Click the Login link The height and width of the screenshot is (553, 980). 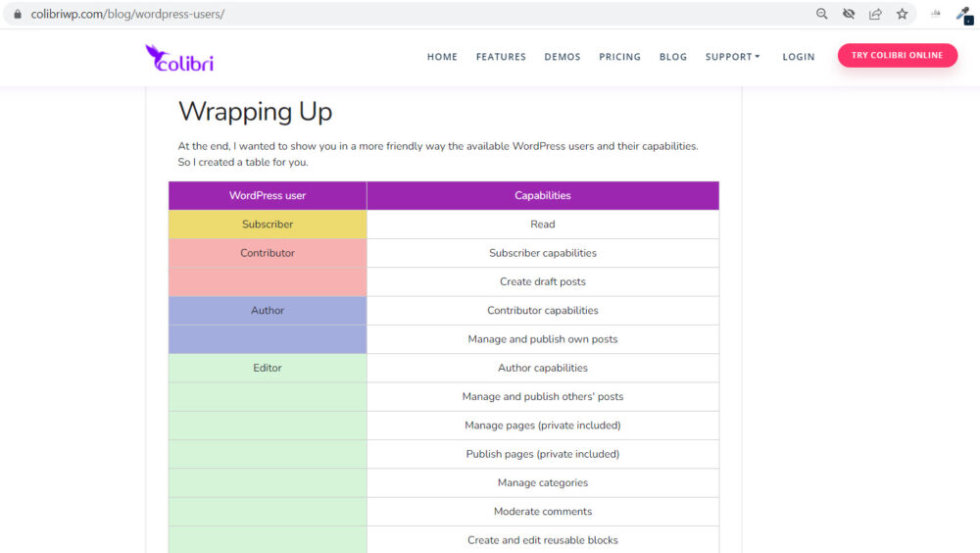[x=798, y=57]
